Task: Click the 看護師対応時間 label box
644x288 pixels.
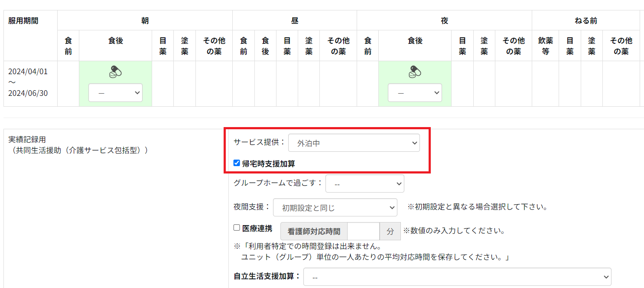Action: click(314, 231)
